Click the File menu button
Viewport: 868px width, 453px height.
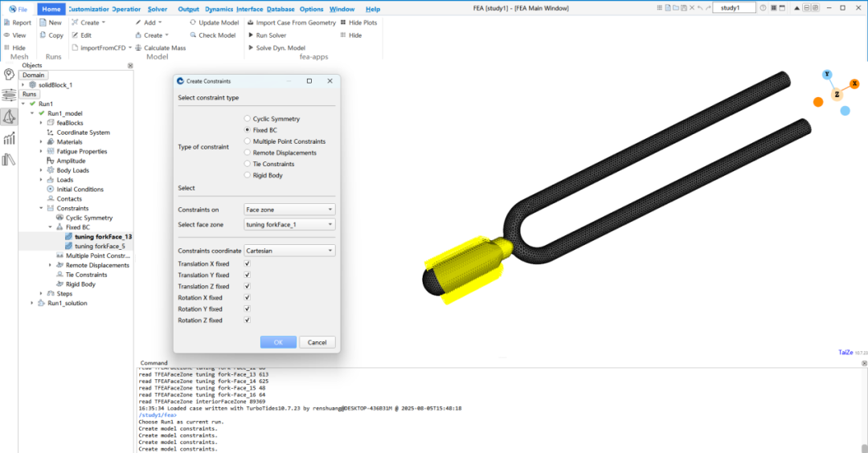[x=18, y=9]
